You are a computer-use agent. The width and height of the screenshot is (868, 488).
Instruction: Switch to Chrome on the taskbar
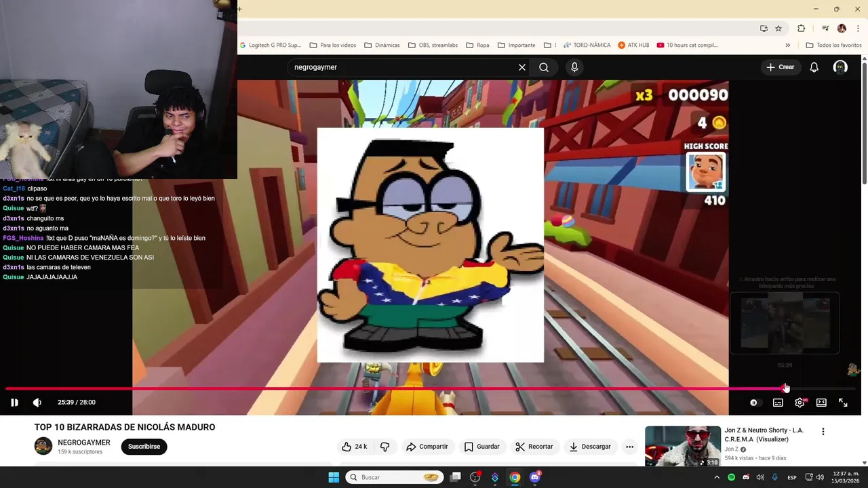(x=515, y=477)
